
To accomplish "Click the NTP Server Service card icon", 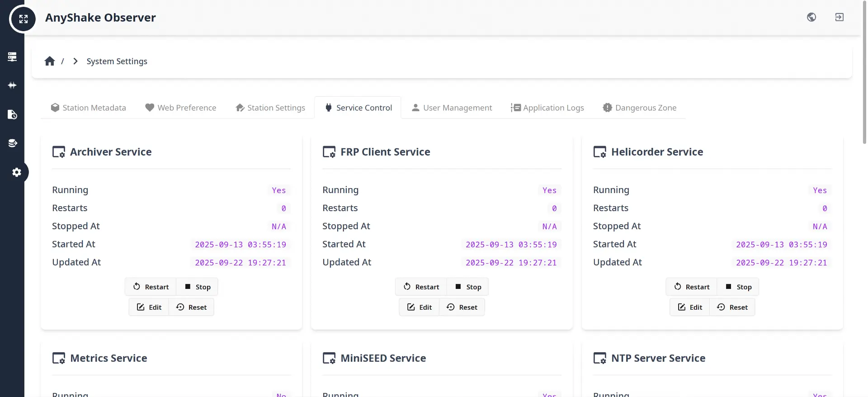I will coord(600,358).
